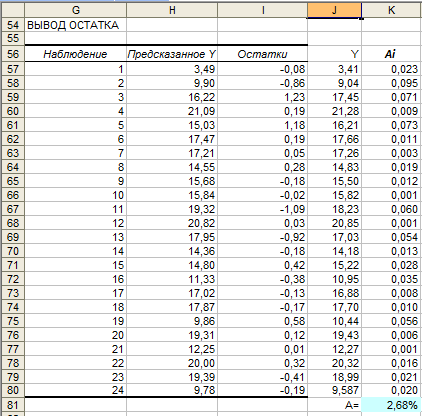Select row 68 header

13,223
